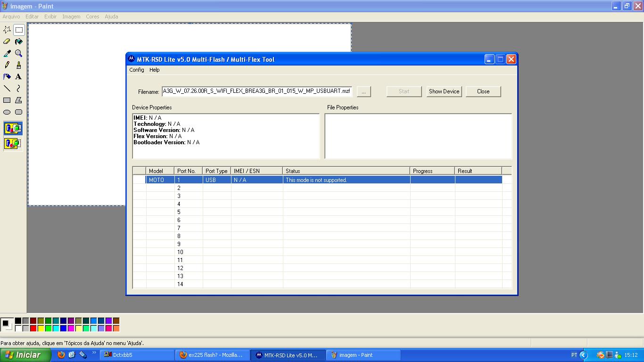The image size is (644, 362).
Task: Click the Motorola logo in MTK-RSD title bar
Action: (132, 59)
